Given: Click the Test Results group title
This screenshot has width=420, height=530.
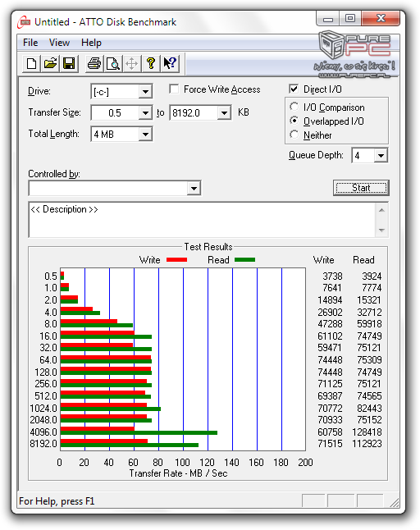Looking at the screenshot, I should pos(208,247).
